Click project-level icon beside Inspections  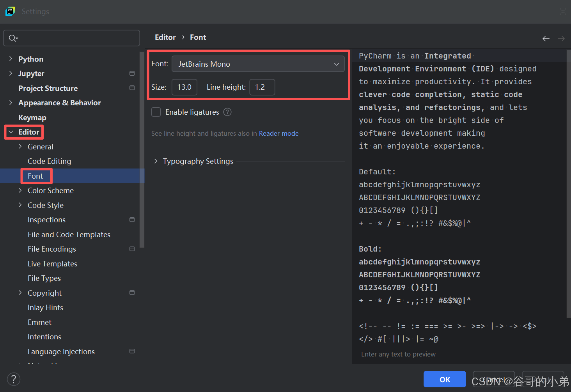(132, 220)
